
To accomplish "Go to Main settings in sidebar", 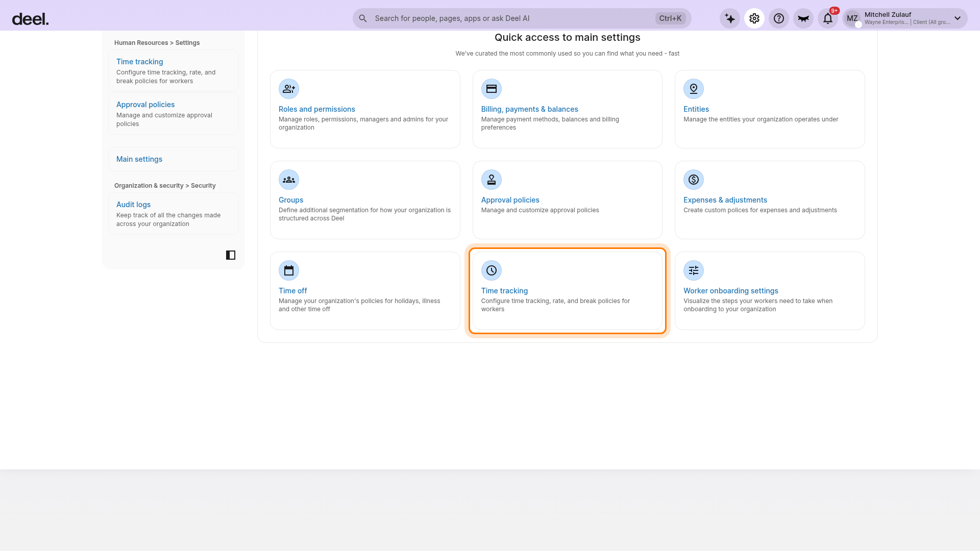I will (x=174, y=159).
